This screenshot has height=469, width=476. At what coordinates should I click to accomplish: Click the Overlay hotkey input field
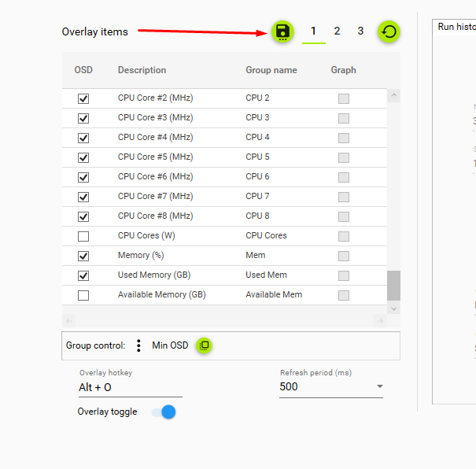pos(130,387)
